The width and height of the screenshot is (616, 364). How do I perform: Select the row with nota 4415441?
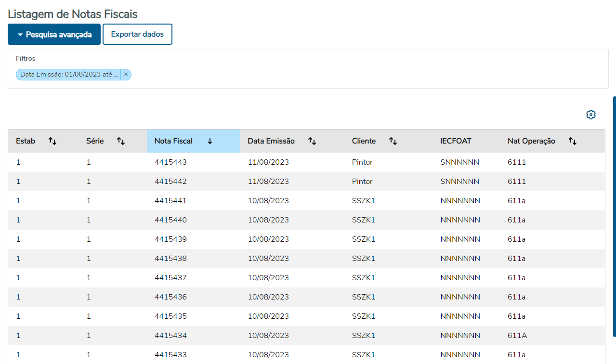306,201
